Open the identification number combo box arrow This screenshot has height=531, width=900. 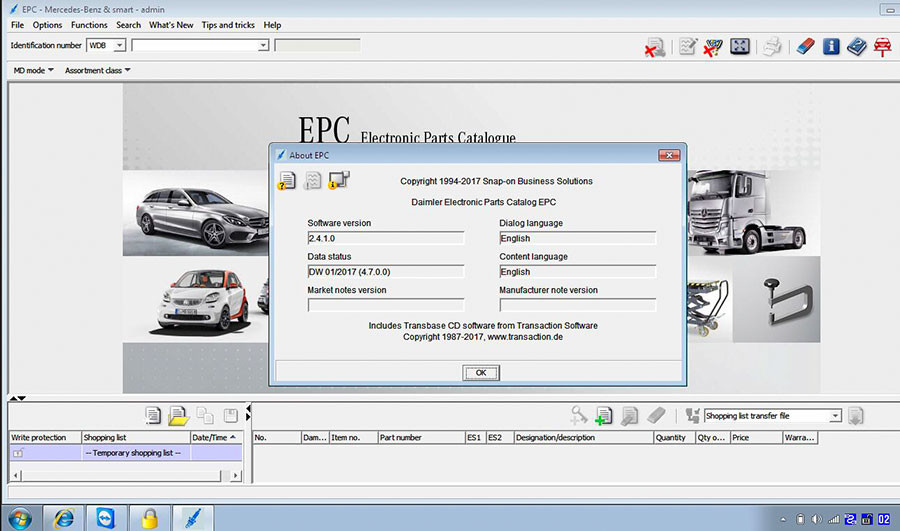coord(263,45)
